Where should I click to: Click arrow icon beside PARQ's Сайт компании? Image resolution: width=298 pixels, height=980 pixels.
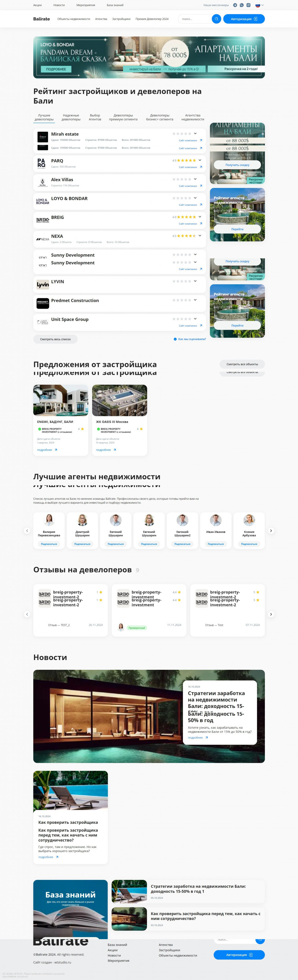tap(201, 167)
